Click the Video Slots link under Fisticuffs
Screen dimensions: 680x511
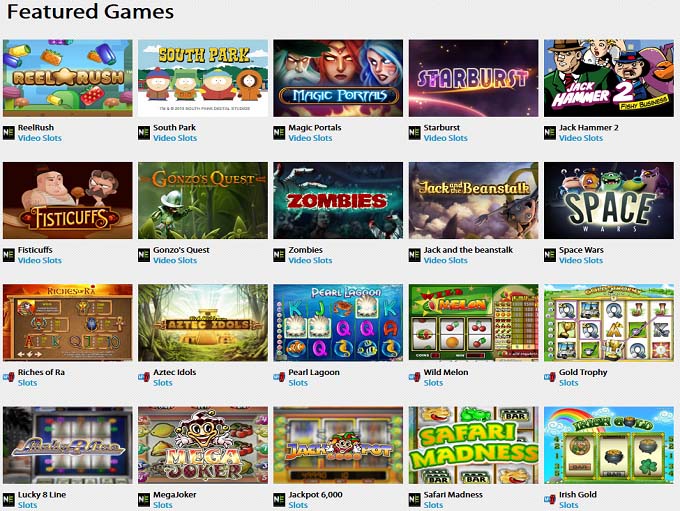point(40,260)
